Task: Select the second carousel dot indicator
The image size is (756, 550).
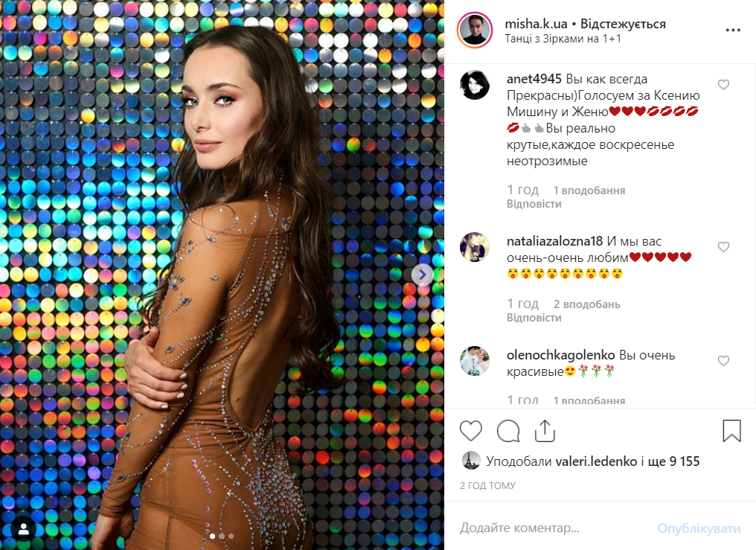Action: pyautogui.click(x=222, y=536)
